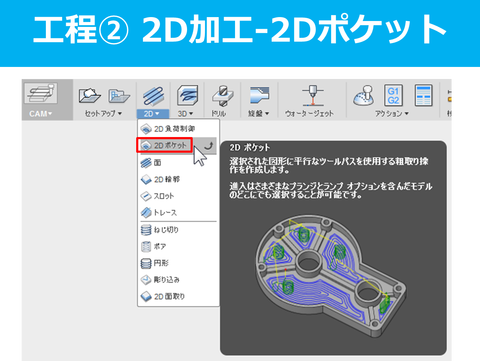Click the pocket toolpath preview image

tap(331, 276)
